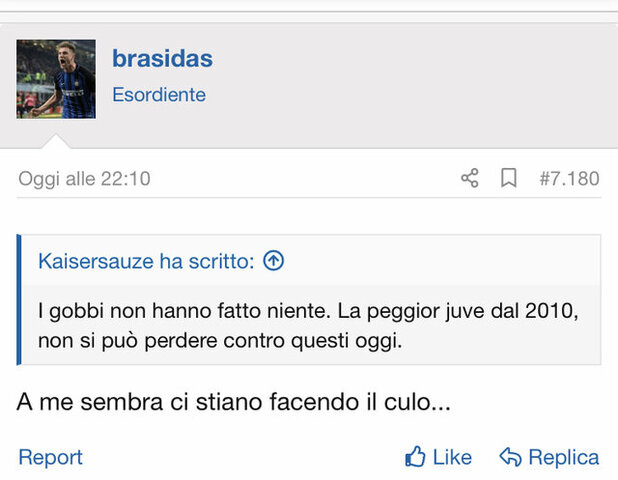
Task: Click the up-arrow icon after Kaisersauze quote
Action: [x=274, y=260]
